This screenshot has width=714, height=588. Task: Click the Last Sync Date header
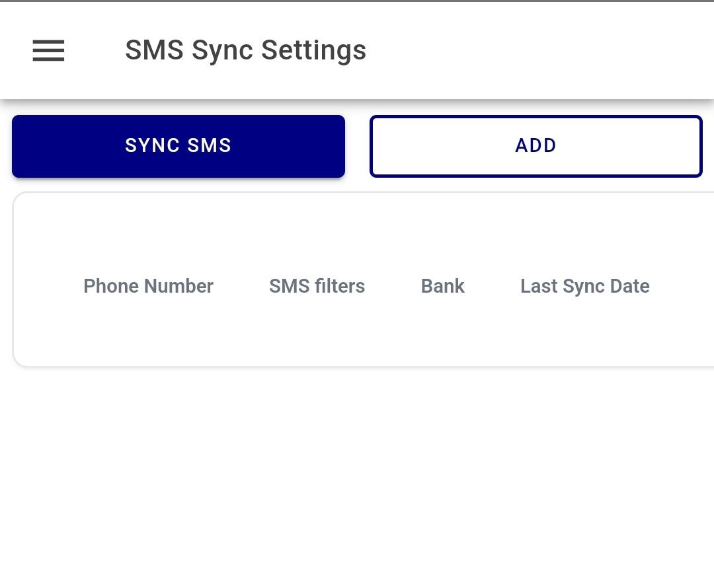(x=584, y=286)
